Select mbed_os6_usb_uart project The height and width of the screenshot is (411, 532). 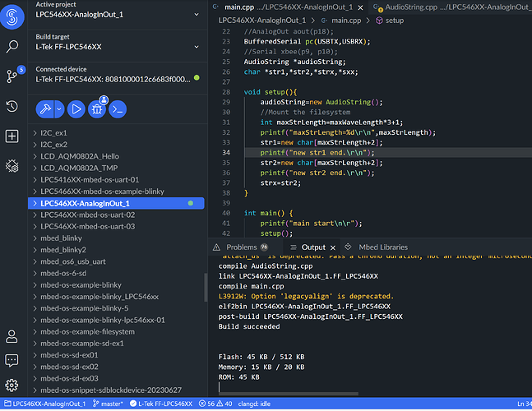(x=118, y=261)
